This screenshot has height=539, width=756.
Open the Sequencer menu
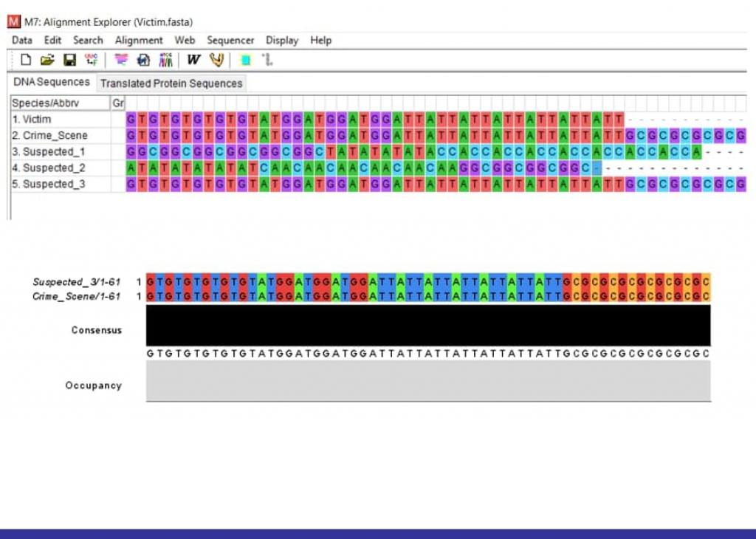230,41
